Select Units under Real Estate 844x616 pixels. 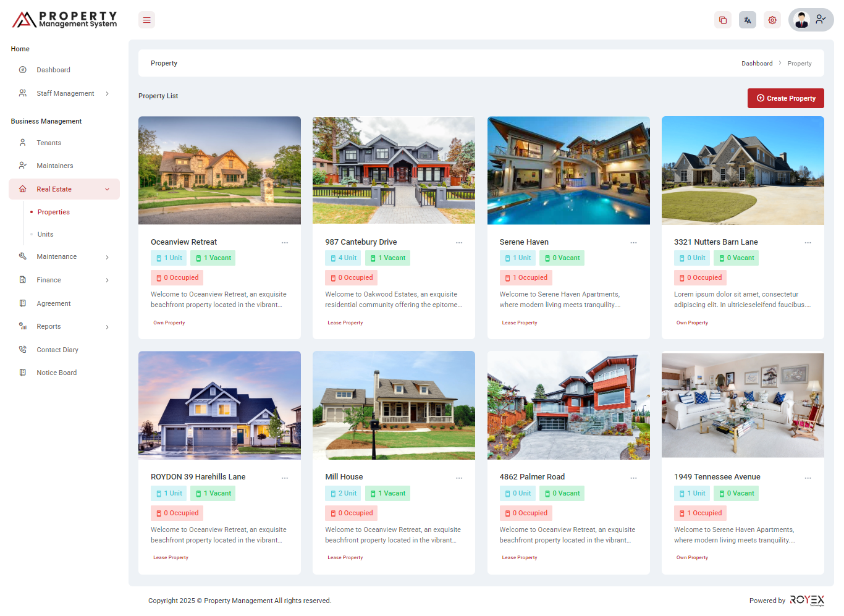(45, 234)
